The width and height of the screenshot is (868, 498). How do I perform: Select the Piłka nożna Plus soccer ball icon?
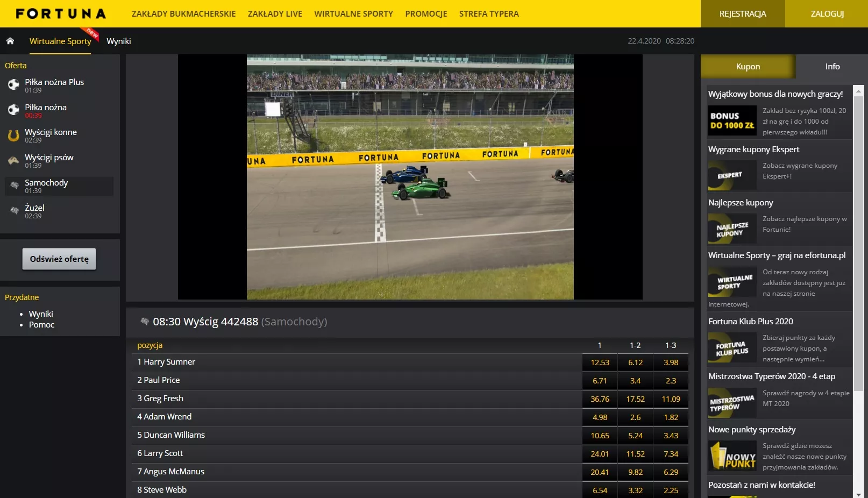(x=13, y=85)
